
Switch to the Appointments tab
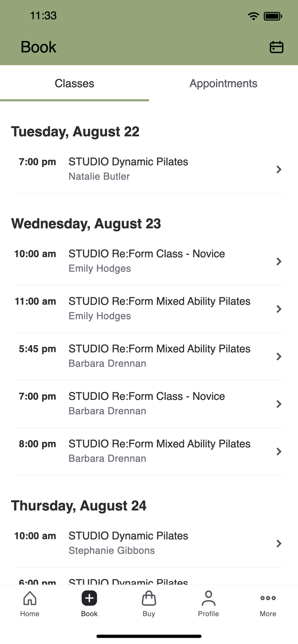click(x=223, y=84)
